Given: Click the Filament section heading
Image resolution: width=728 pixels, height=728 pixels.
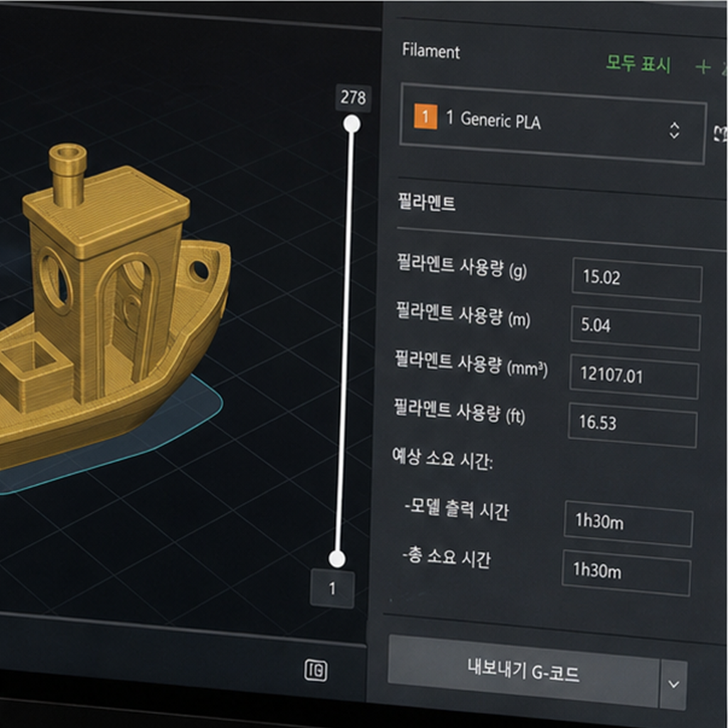Looking at the screenshot, I should coord(431,50).
